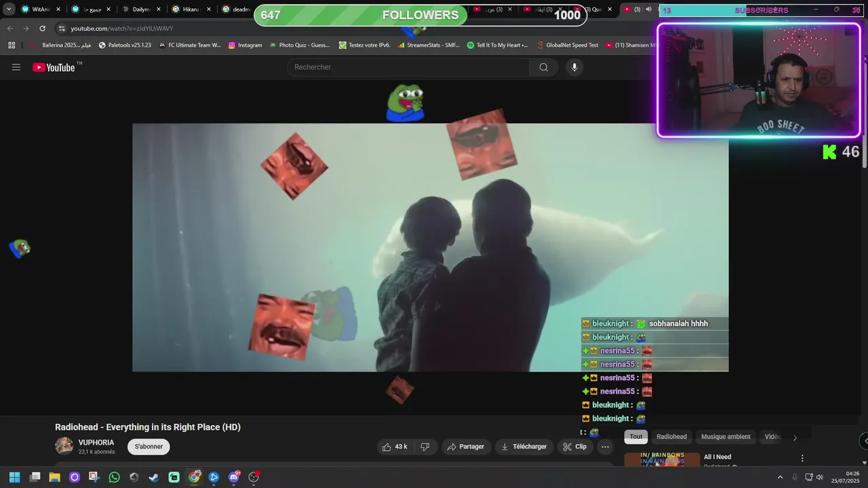Open Google Chrome from the taskbar
Screen dimensions: 868x488
(x=194, y=477)
